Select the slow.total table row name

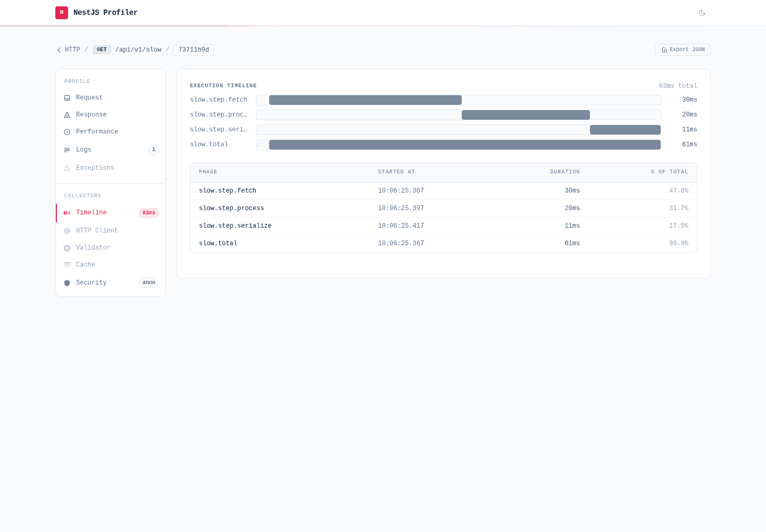pos(218,244)
